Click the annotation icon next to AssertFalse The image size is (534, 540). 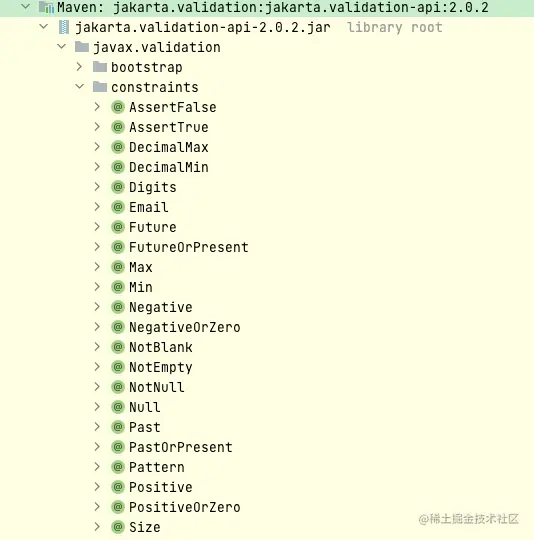click(x=118, y=107)
